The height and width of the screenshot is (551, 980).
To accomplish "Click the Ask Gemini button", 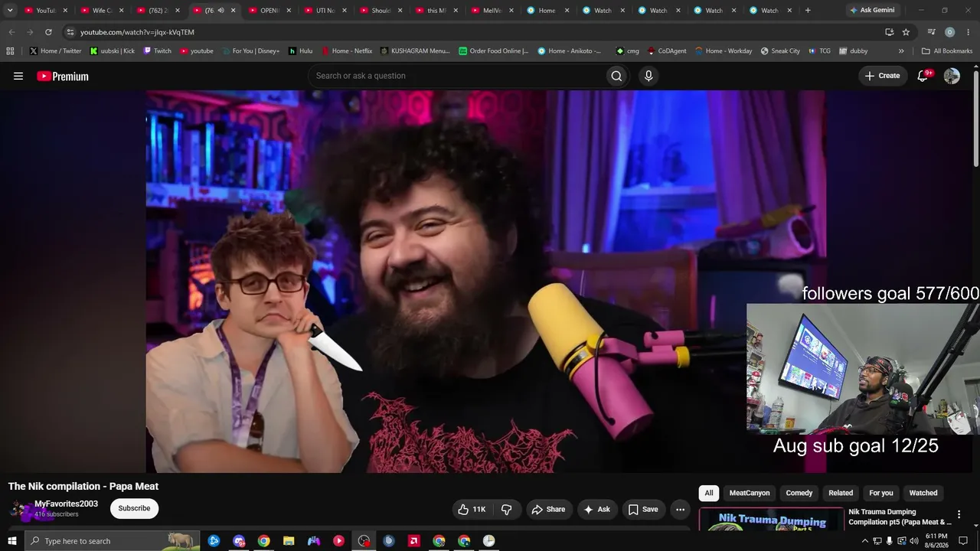I will click(872, 11).
